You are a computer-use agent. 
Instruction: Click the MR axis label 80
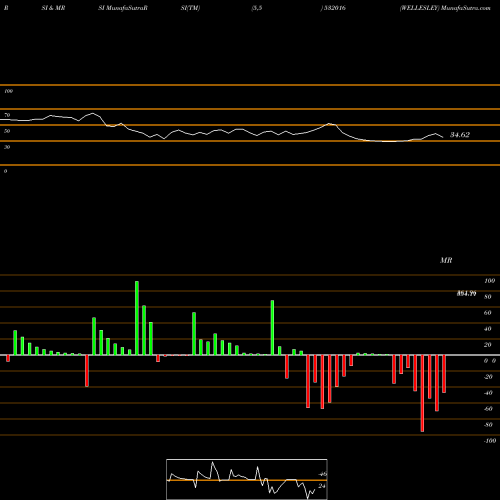488,297
